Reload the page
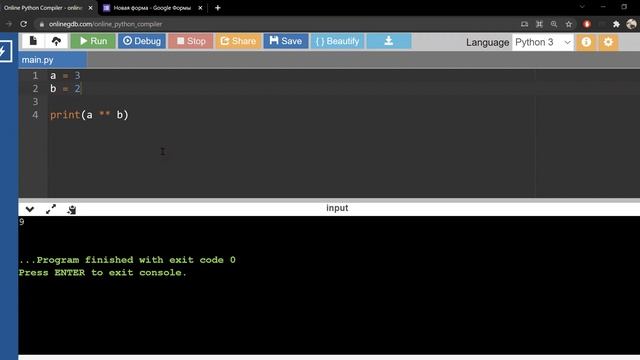Screen dimensions: 640x360 click(x=24, y=24)
